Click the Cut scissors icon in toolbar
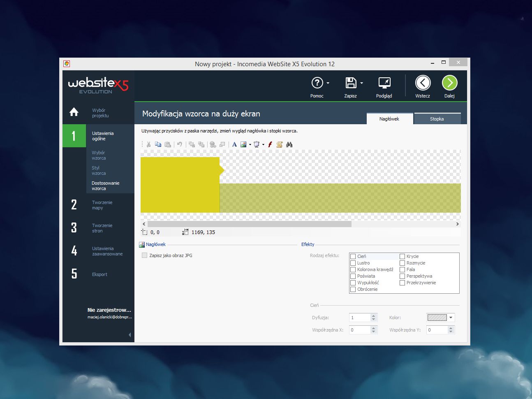Viewport: 532px width, 399px height. (148, 144)
